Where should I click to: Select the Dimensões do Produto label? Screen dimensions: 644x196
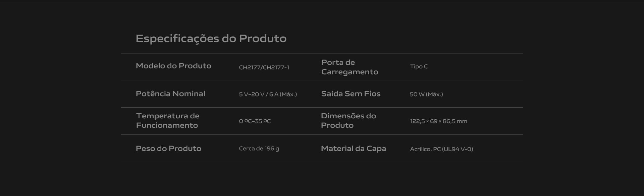[x=348, y=120]
